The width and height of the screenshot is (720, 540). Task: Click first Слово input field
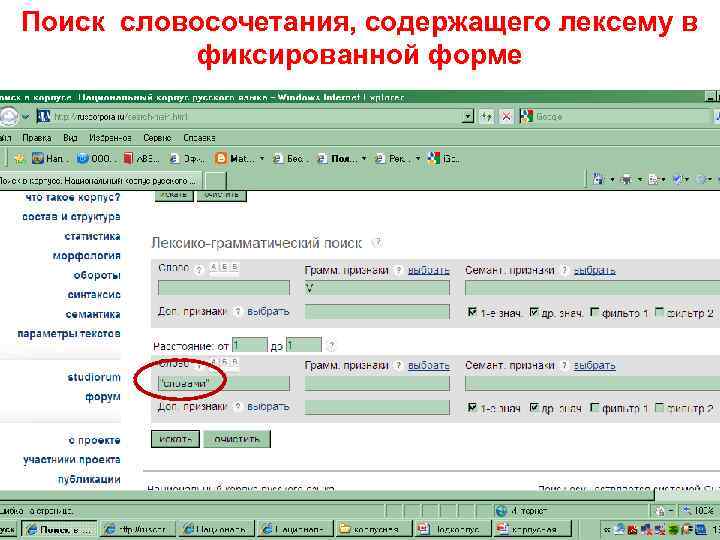(224, 288)
